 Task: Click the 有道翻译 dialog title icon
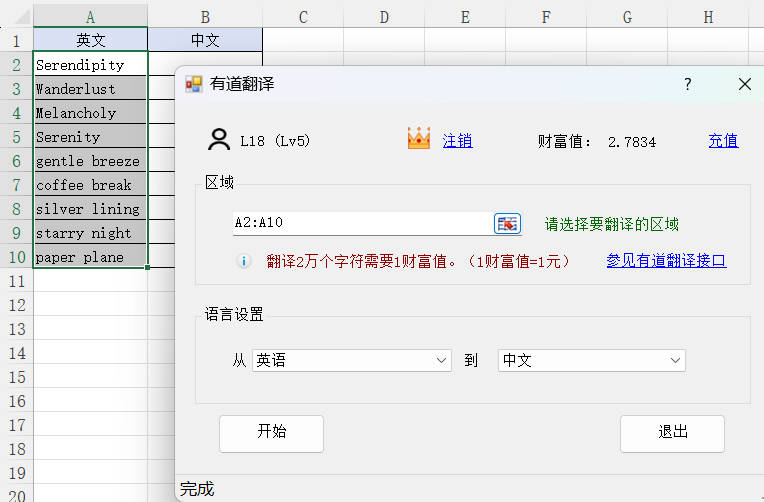pyautogui.click(x=194, y=85)
